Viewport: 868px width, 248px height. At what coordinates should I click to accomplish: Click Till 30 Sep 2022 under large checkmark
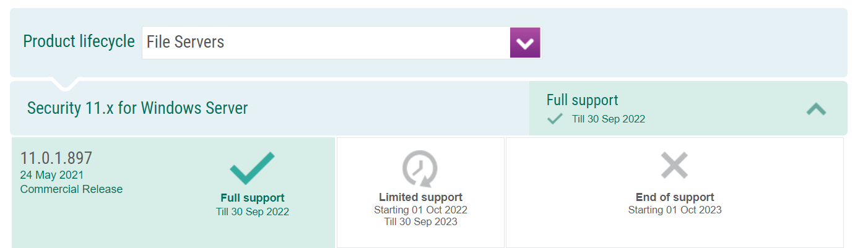[253, 212]
